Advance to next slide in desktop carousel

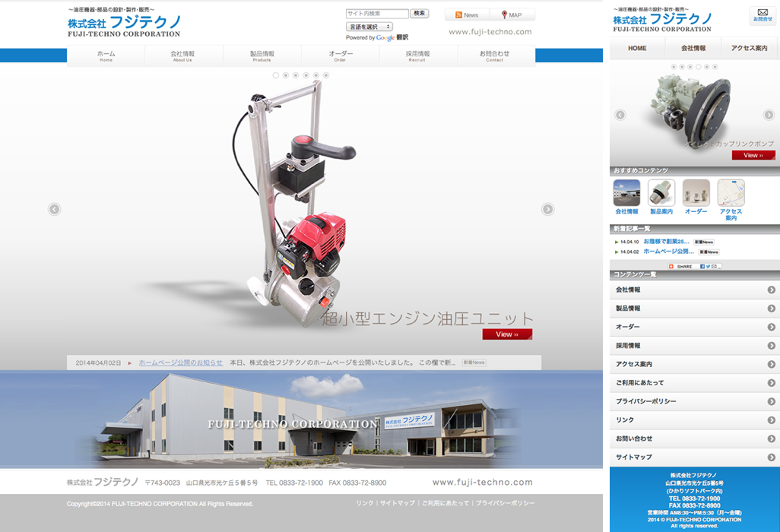pyautogui.click(x=547, y=209)
